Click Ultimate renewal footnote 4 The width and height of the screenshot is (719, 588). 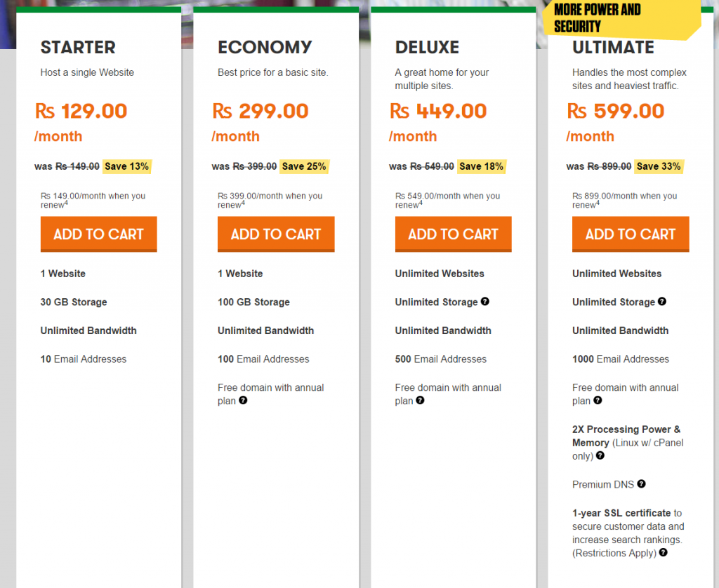coord(598,203)
